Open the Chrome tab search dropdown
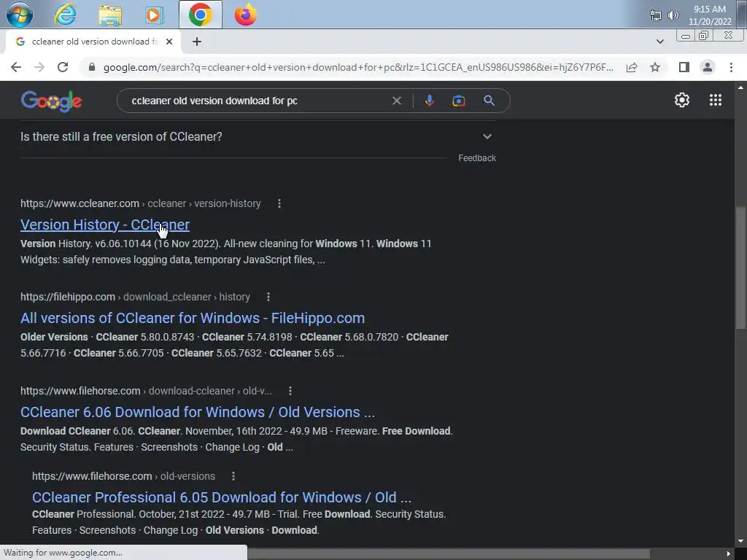Image resolution: width=747 pixels, height=560 pixels. (659, 42)
